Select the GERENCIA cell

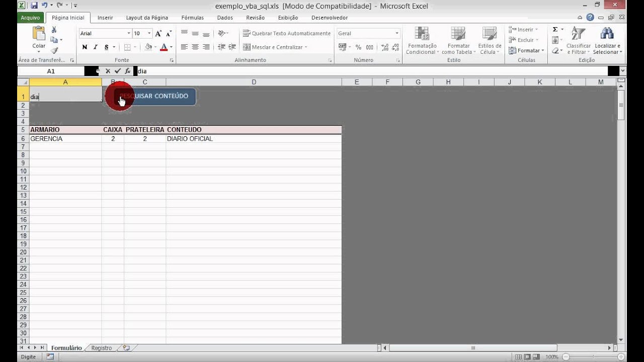[x=65, y=139]
